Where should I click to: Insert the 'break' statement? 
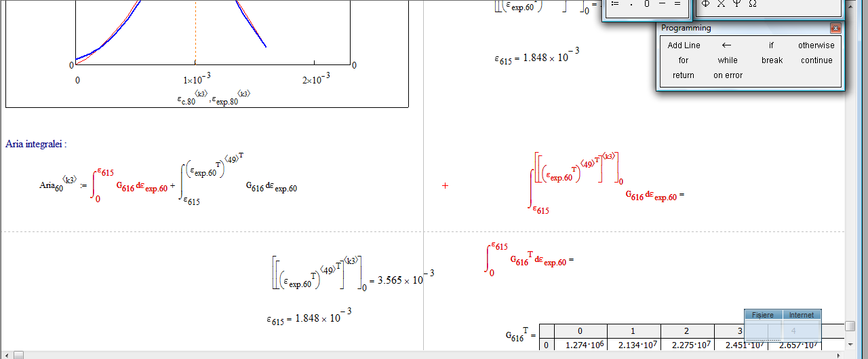pos(772,60)
